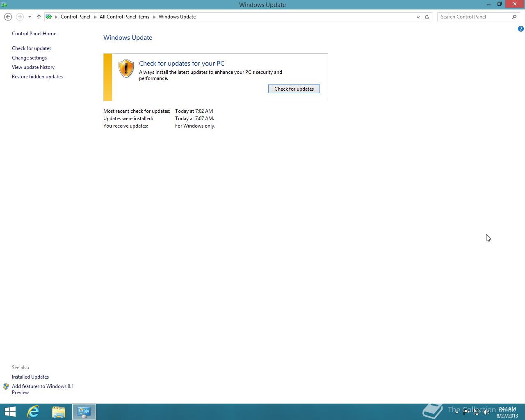
Task: Click 'Today at 7:02 AM' value
Action: tap(194, 111)
